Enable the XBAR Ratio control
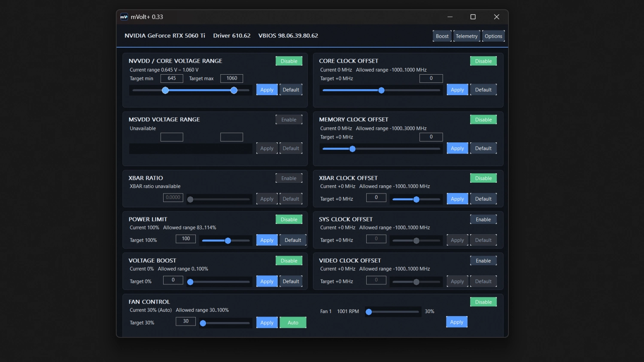The image size is (644, 362). (x=289, y=178)
